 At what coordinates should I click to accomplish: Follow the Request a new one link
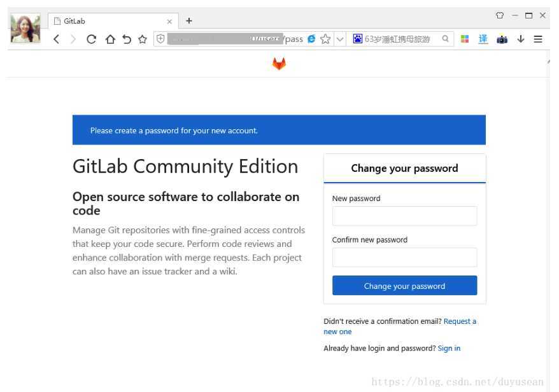(400, 326)
